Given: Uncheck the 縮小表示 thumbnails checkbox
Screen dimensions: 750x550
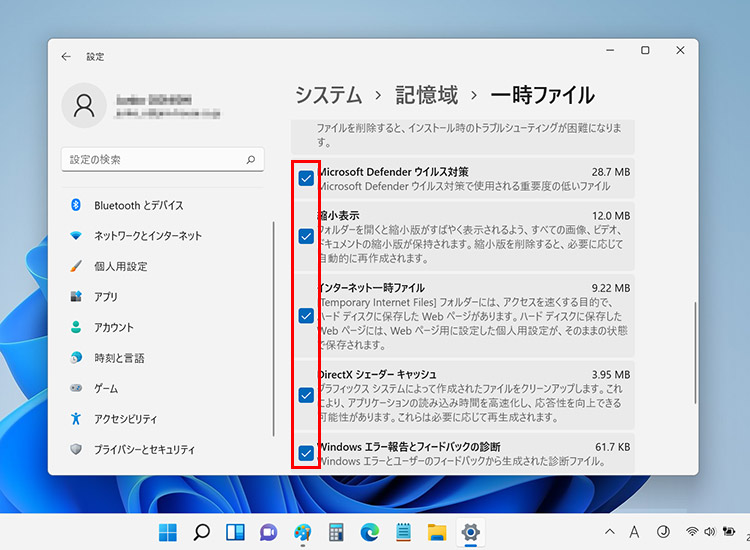Looking at the screenshot, I should (306, 236).
